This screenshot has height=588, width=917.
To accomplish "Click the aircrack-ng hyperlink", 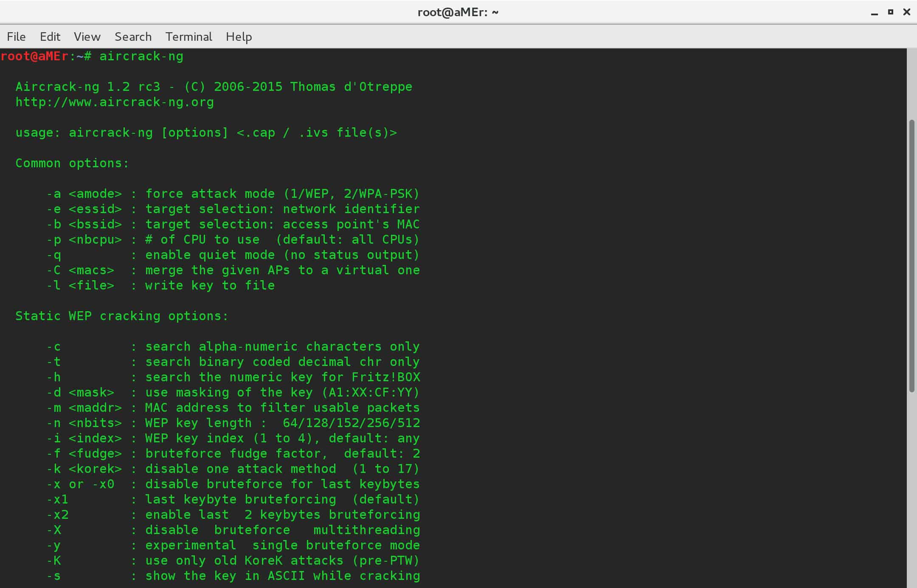I will 113,102.
